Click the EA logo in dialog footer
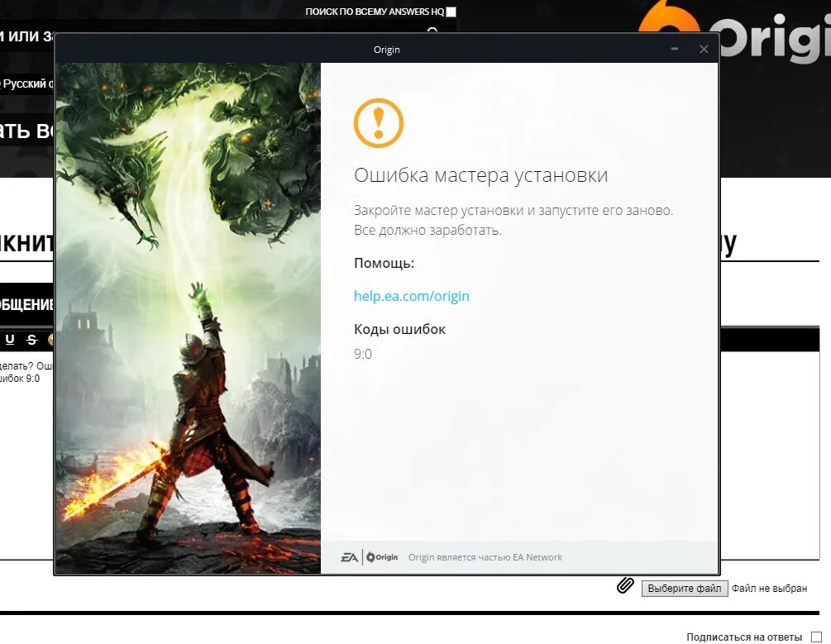 pyautogui.click(x=349, y=557)
